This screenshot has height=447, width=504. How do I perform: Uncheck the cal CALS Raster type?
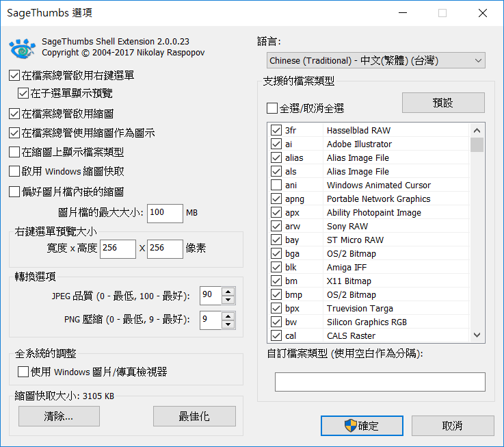[x=276, y=335]
